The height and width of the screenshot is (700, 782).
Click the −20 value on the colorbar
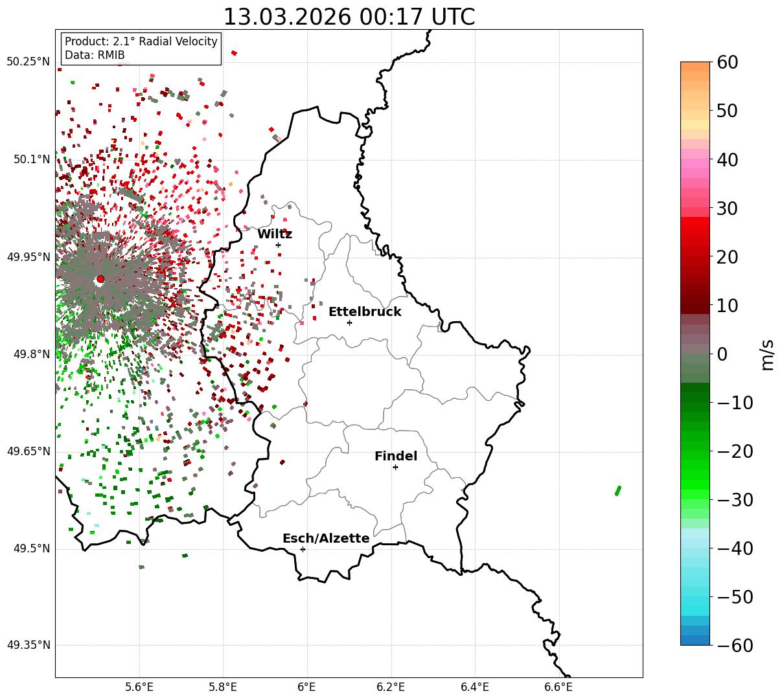734,451
